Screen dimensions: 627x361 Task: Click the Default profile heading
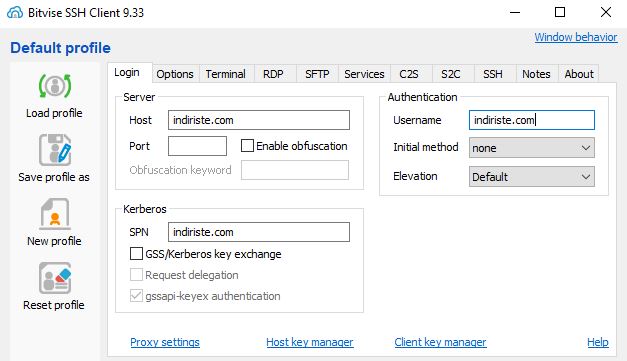[x=60, y=48]
